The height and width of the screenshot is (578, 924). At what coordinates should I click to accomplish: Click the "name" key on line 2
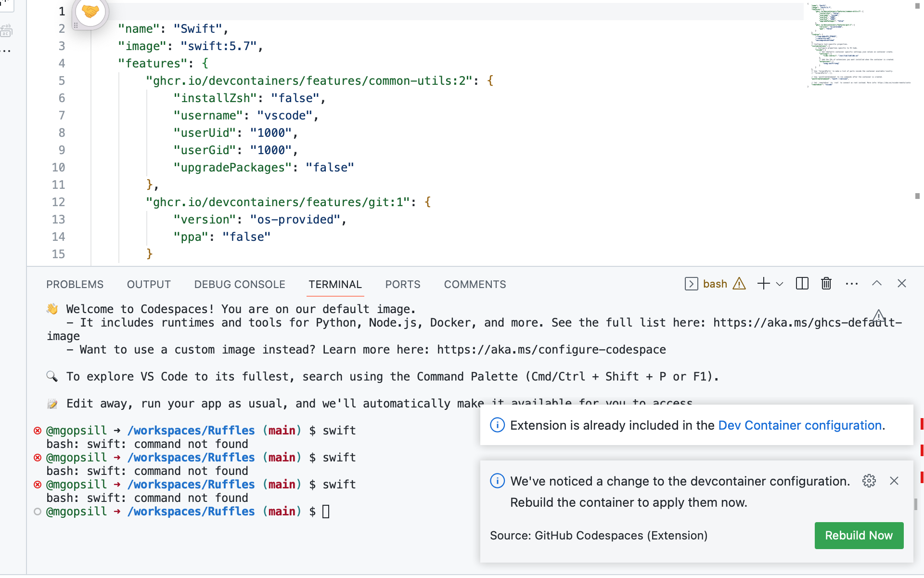139,29
